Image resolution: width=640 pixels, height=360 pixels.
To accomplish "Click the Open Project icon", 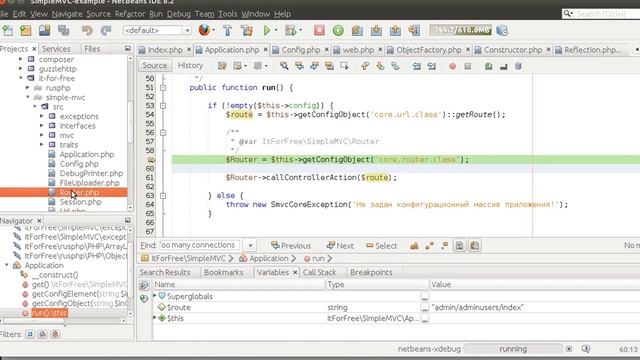I will (x=44, y=30).
